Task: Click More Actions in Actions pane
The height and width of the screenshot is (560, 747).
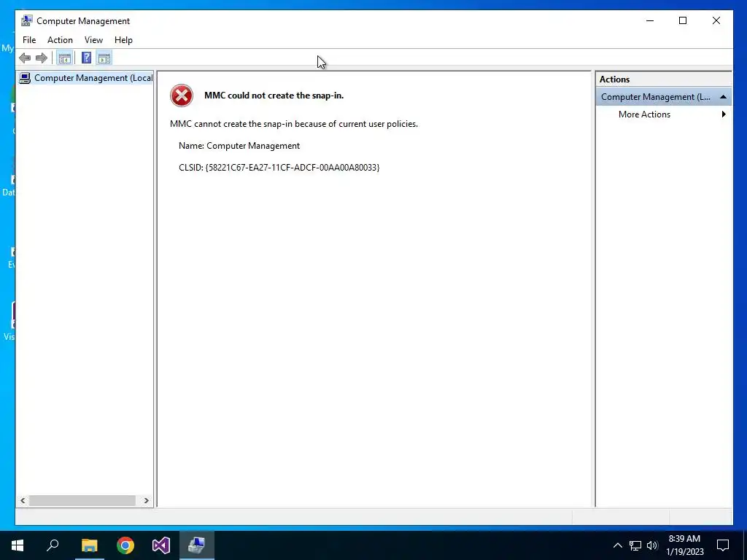Action: pyautogui.click(x=644, y=114)
